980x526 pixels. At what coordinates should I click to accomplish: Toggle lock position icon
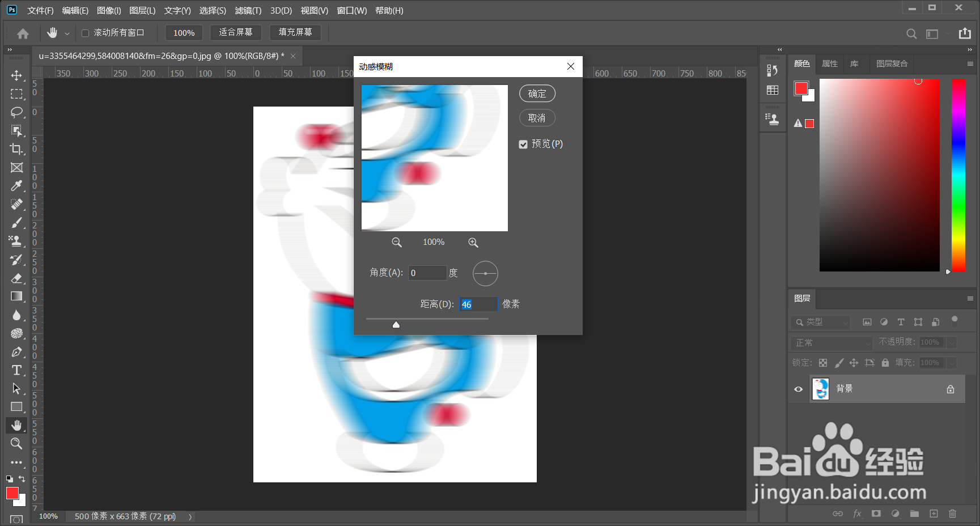tap(854, 363)
